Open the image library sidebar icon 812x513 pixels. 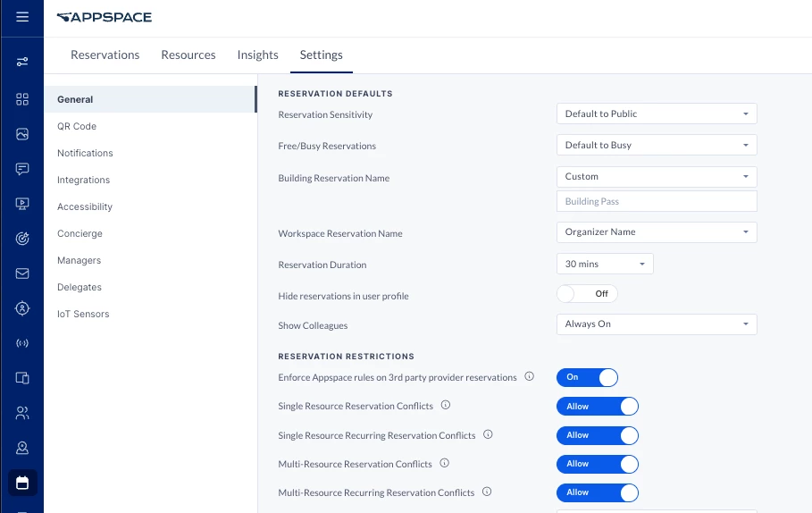pos(22,134)
